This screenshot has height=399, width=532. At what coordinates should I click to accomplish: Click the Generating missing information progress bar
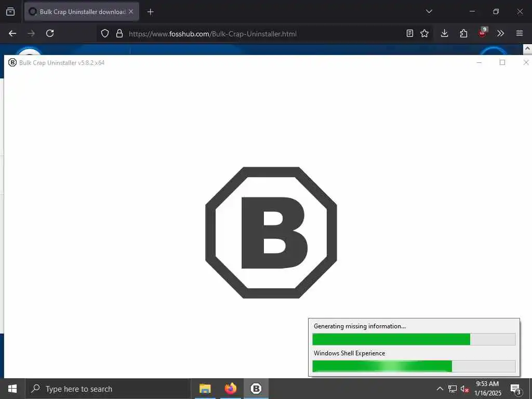(x=414, y=339)
